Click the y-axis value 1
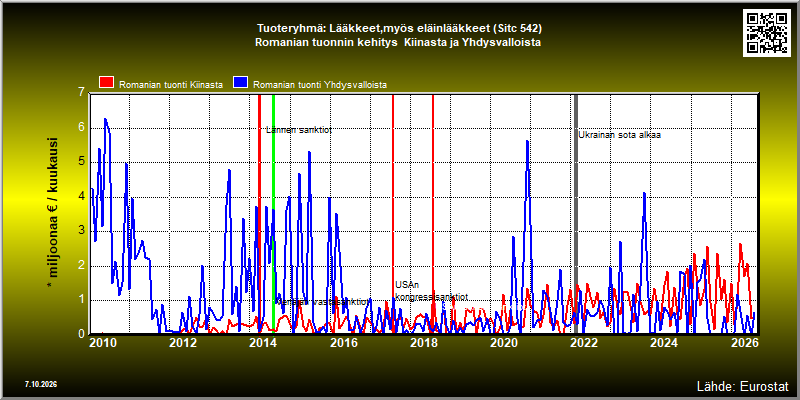This screenshot has width=800, height=400. [81, 300]
